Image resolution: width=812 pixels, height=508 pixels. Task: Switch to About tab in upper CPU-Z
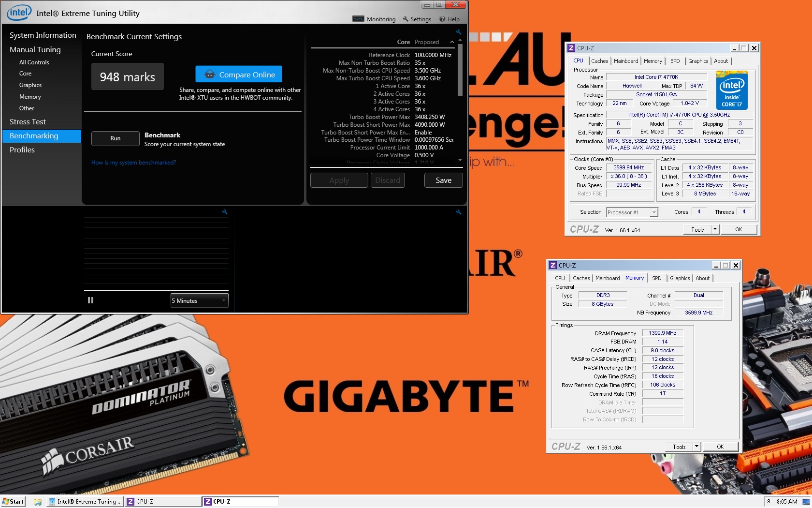coord(721,61)
